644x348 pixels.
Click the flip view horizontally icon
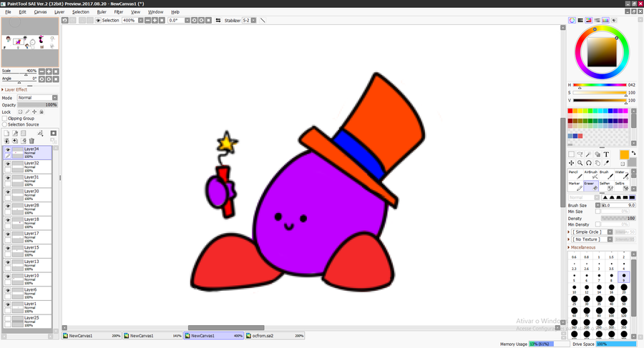[218, 20]
